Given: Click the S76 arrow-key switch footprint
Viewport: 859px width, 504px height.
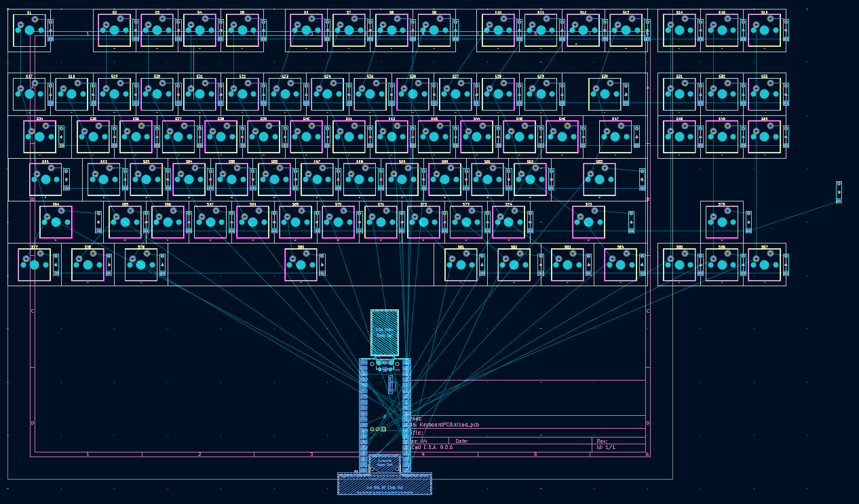Looking at the screenshot, I should (722, 222).
